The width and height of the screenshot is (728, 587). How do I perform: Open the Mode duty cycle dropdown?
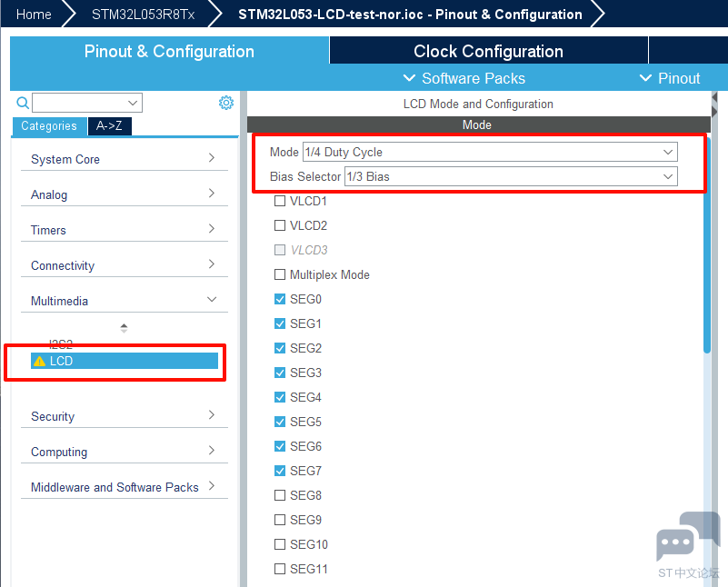point(490,153)
